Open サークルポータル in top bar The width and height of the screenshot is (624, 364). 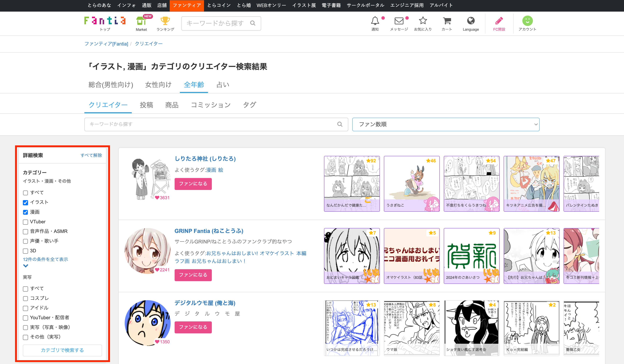pyautogui.click(x=366, y=5)
